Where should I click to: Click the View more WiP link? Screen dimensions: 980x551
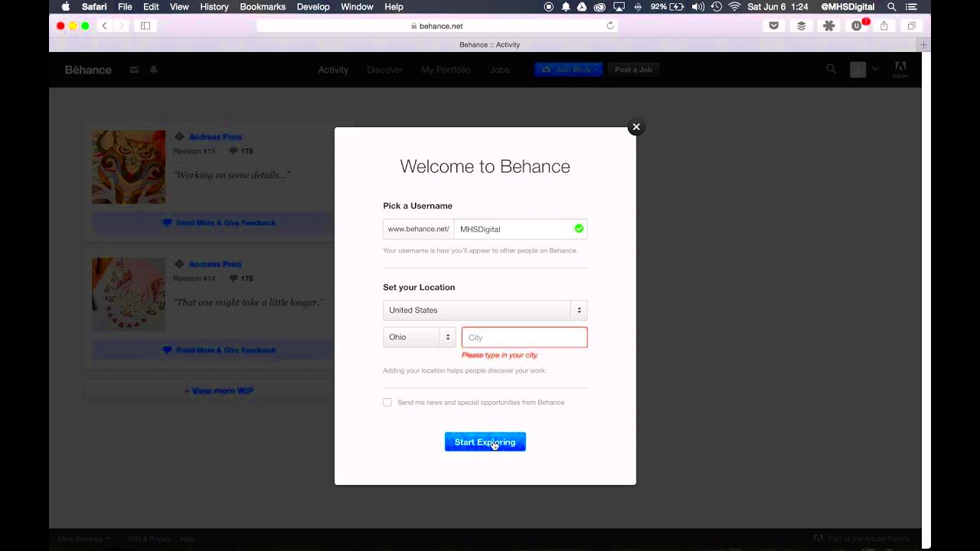click(x=219, y=390)
